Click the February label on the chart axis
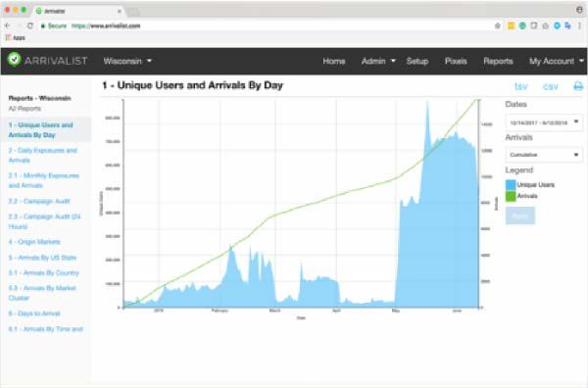 (220, 311)
